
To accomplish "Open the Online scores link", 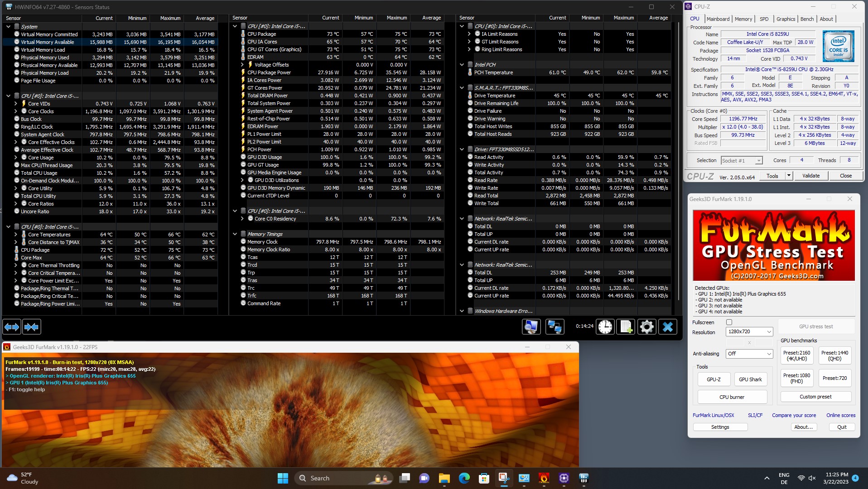I will pos(841,415).
